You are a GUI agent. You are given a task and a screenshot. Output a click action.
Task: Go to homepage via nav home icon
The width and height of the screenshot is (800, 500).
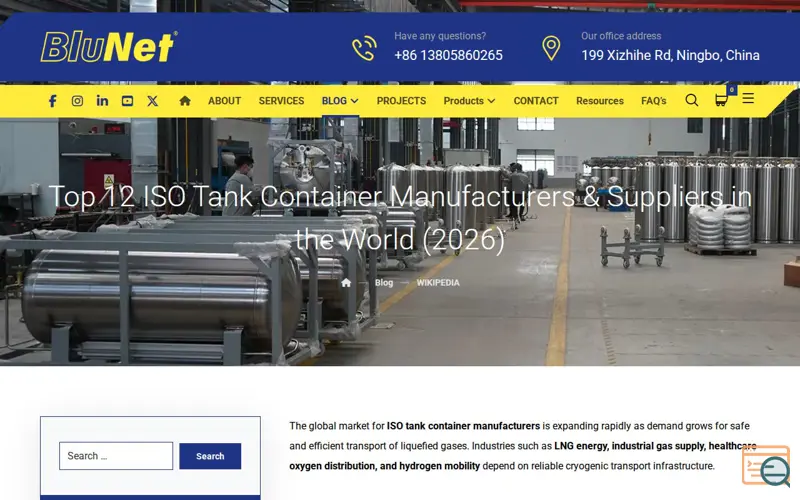pyautogui.click(x=185, y=101)
